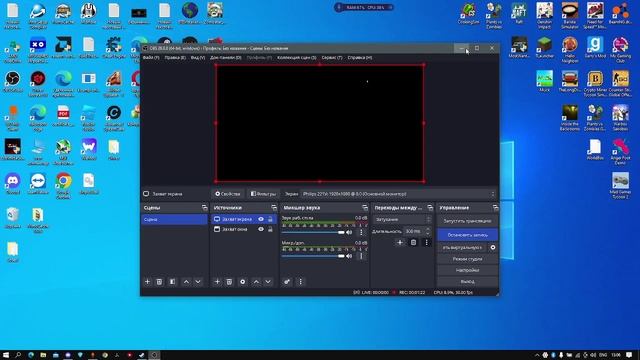This screenshot has height=360, width=640.
Task: Adjust the Mic/Aux volume slider
Action: click(x=313, y=256)
